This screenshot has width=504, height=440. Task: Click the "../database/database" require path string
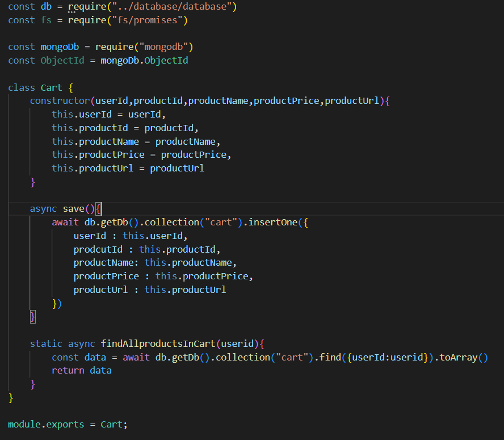pyautogui.click(x=171, y=6)
